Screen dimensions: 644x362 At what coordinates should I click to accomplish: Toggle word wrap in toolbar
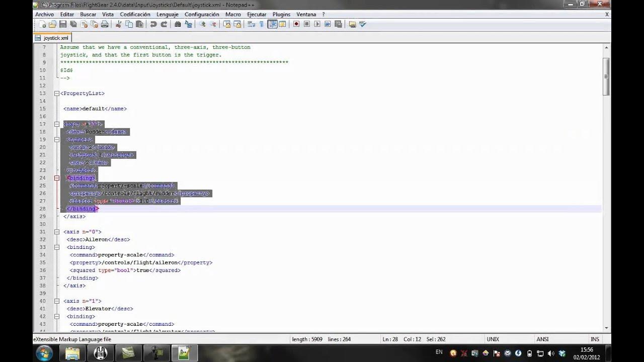251,24
